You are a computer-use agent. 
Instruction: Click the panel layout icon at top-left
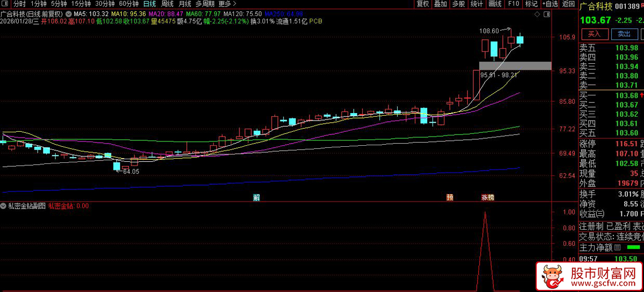pyautogui.click(x=5, y=4)
